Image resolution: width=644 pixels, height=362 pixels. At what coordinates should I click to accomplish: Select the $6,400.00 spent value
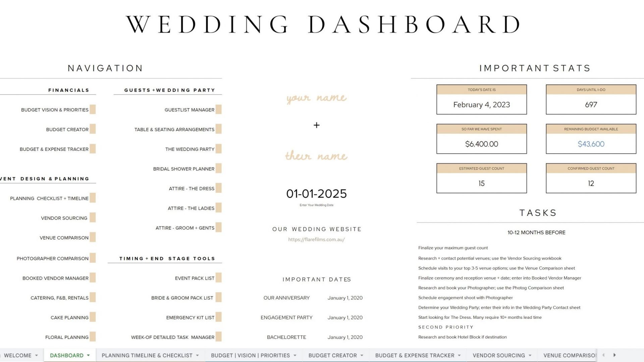point(481,144)
